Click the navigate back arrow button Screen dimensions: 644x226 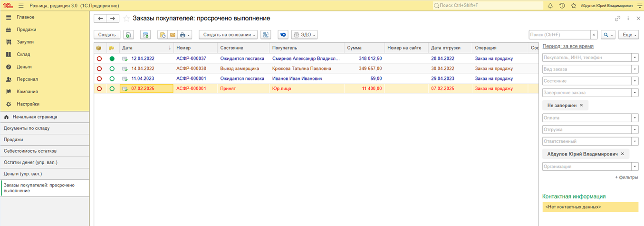tap(100, 19)
